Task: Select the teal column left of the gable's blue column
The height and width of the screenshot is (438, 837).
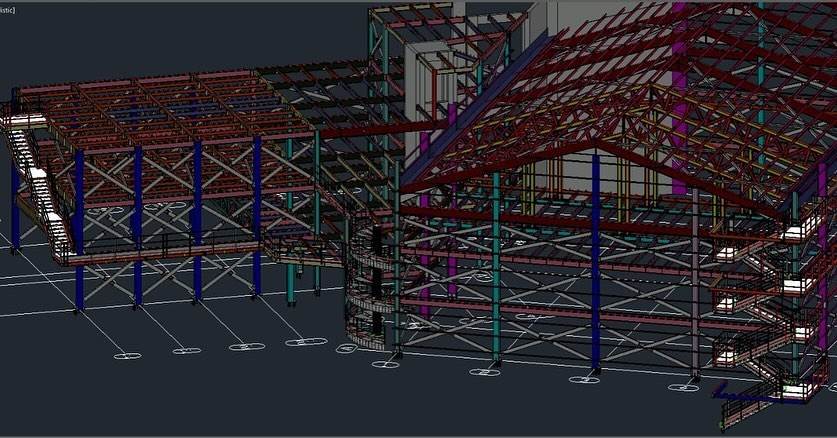Action: pos(496,267)
